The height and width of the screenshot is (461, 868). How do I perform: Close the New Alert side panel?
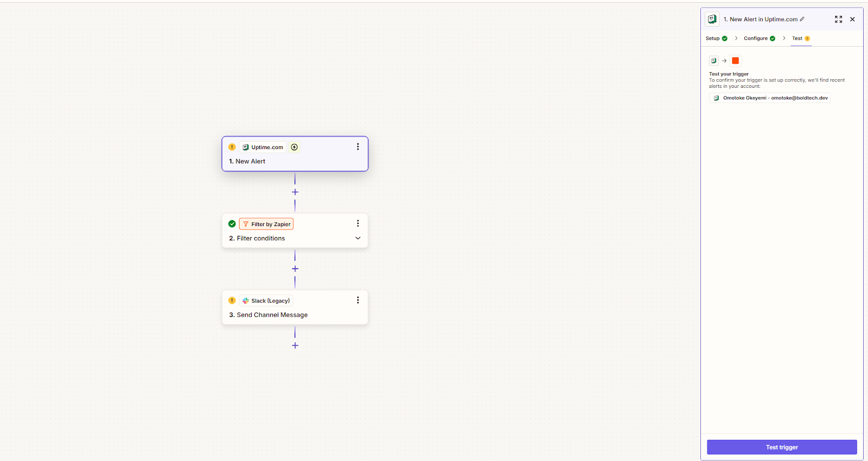click(852, 20)
